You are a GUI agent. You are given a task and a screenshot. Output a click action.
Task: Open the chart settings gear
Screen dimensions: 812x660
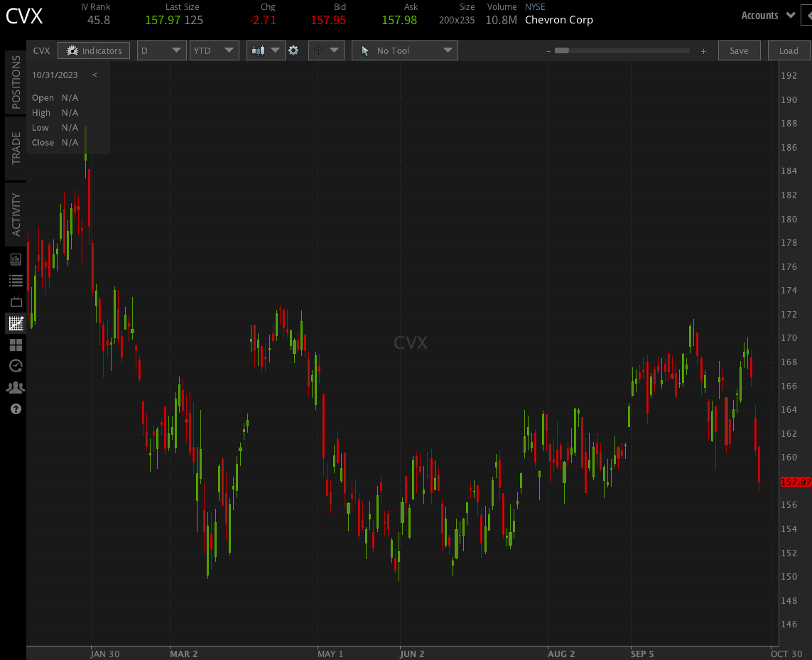[x=294, y=50]
